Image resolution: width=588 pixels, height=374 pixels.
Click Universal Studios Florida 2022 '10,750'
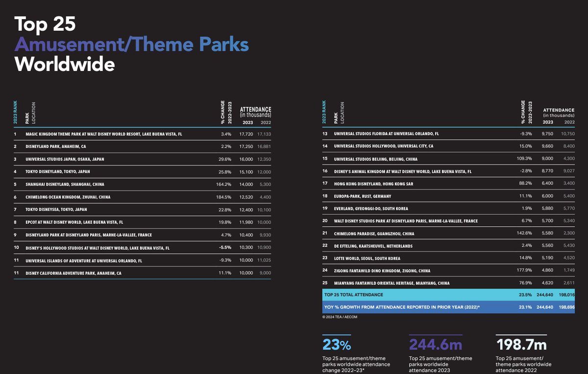(x=567, y=134)
